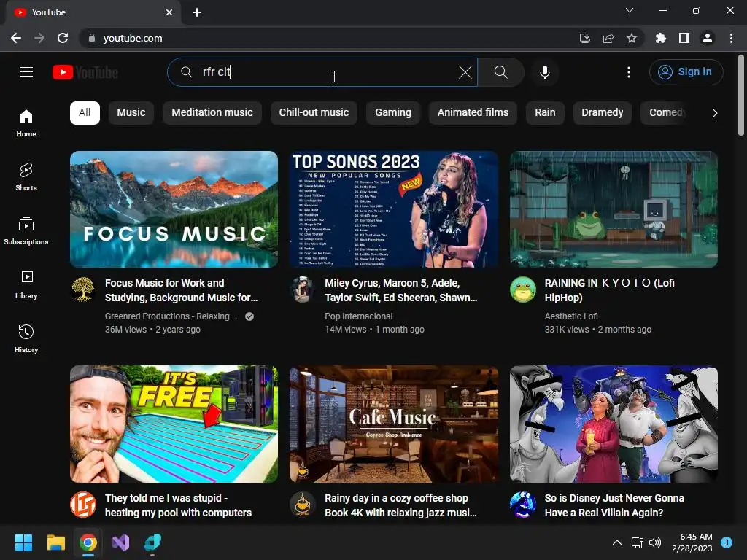Select the Animated films chip

[473, 113]
